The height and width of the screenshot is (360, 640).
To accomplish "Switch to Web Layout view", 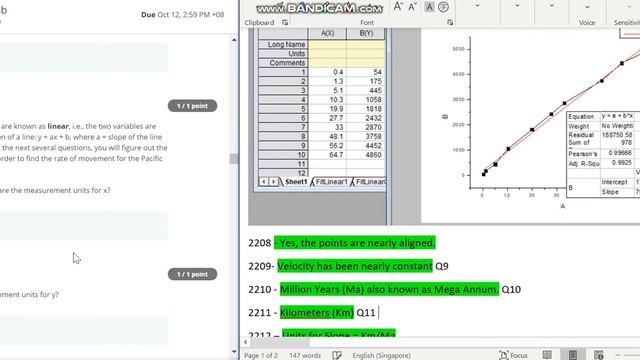I will pyautogui.click(x=598, y=355).
